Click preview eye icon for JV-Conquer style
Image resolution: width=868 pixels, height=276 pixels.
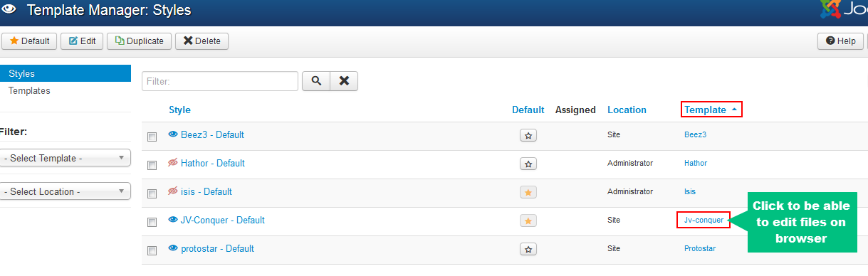point(173,220)
